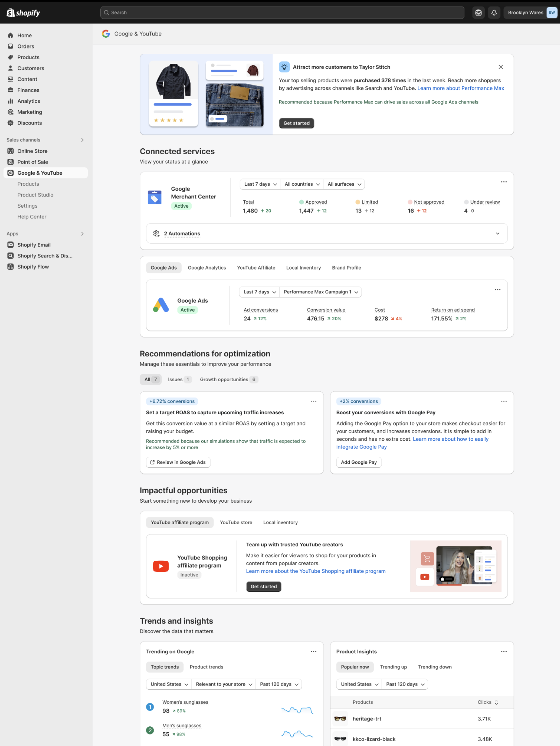The image size is (560, 746).
Task: Open Merchant Center Last 7 days dropdown
Action: [x=260, y=184]
